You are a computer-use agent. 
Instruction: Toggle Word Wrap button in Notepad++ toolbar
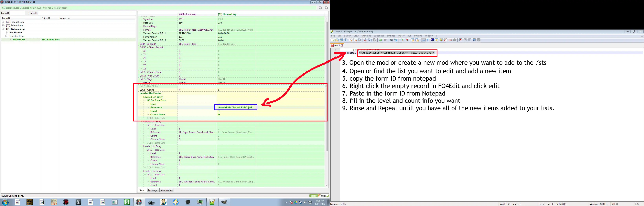pos(423,40)
